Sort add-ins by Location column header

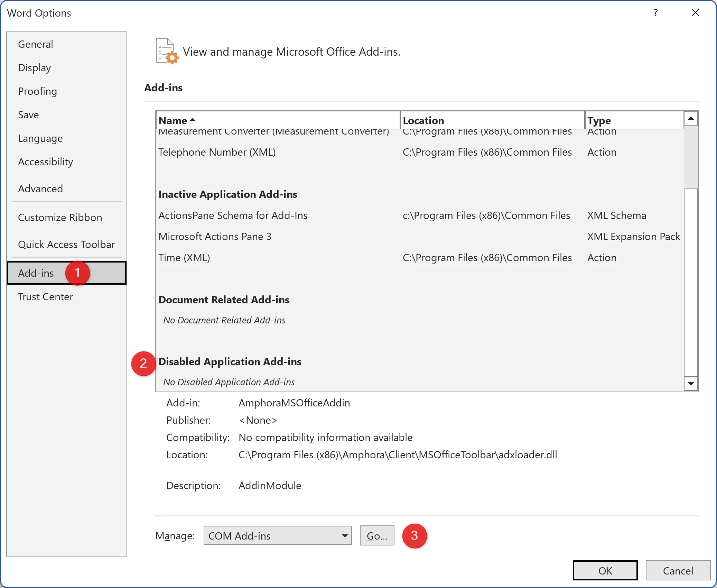[x=493, y=120]
